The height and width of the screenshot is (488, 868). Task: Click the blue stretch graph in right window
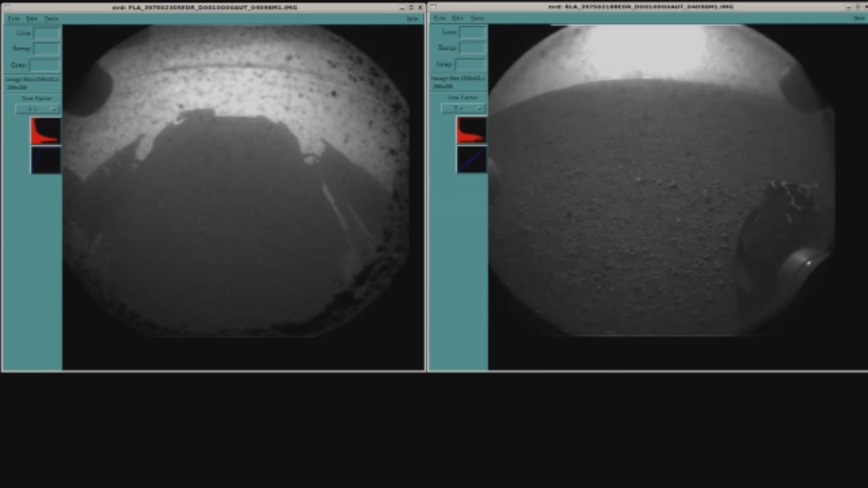click(472, 159)
